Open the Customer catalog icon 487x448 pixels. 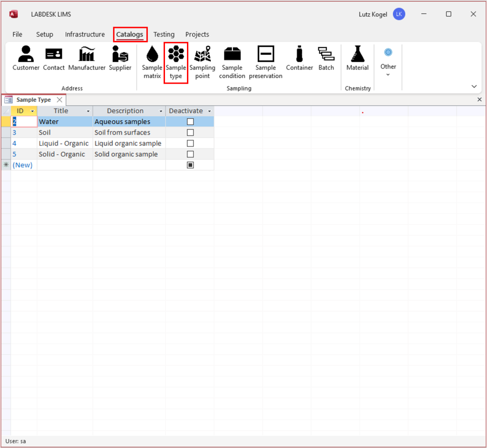[25, 58]
